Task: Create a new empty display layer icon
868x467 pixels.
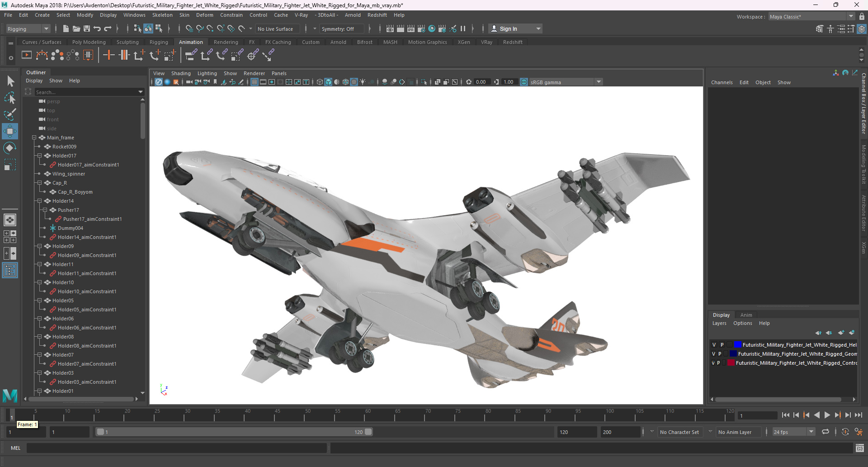Action: pyautogui.click(x=841, y=333)
